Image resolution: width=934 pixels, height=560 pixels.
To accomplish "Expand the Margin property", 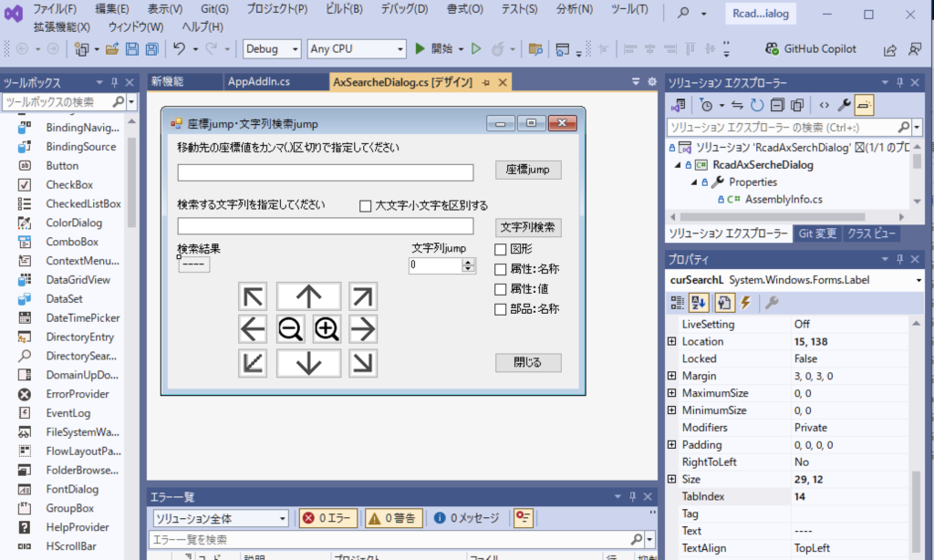I will [672, 376].
